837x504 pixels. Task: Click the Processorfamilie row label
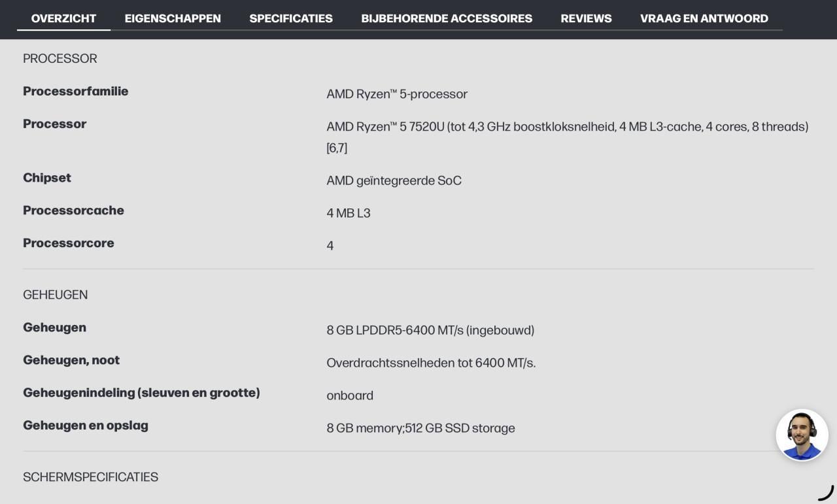pos(76,92)
